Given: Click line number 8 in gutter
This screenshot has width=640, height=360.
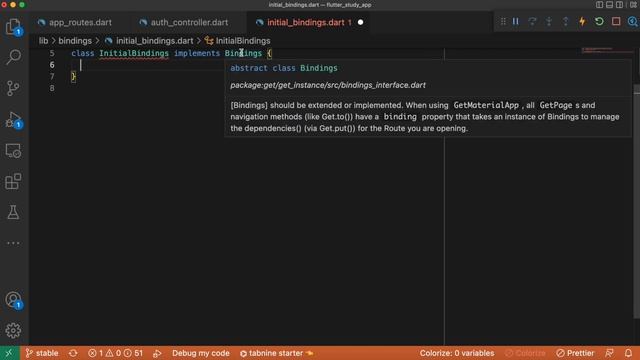Looking at the screenshot, I should coord(52,88).
